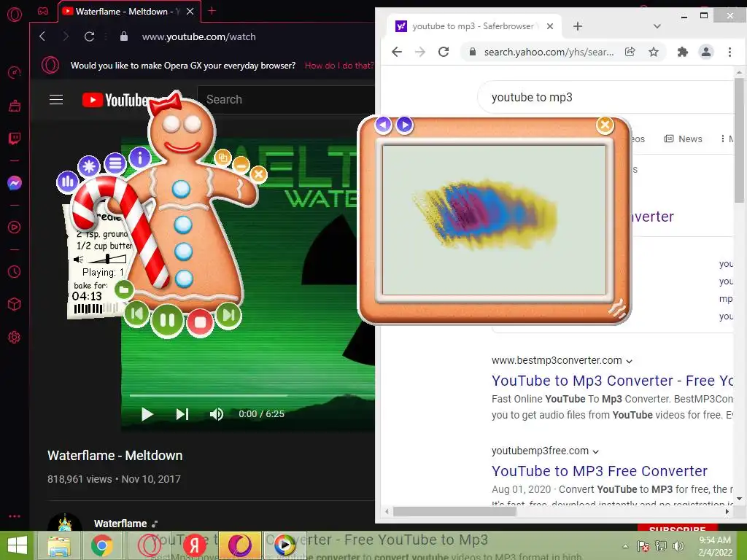Mute via the speaker icon on recipe card
The width and height of the screenshot is (747, 560).
coord(78,260)
